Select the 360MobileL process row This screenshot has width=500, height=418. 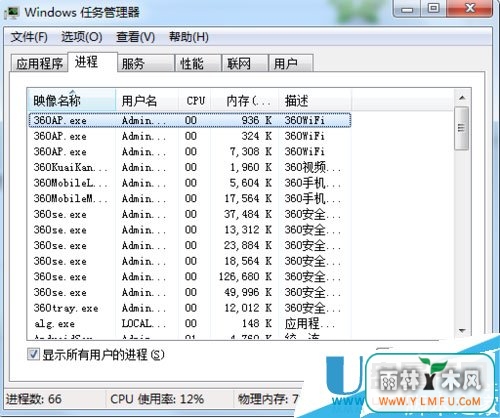coord(190,183)
